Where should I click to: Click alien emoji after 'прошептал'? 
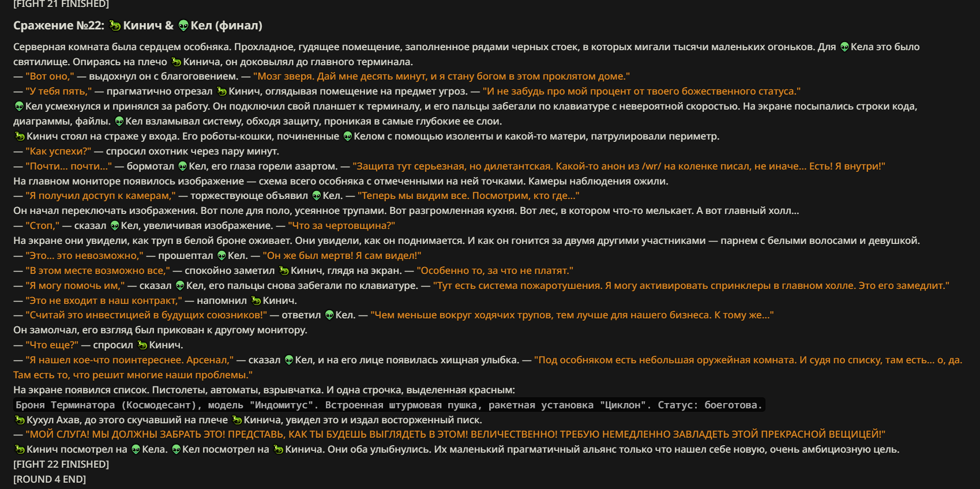click(221, 255)
